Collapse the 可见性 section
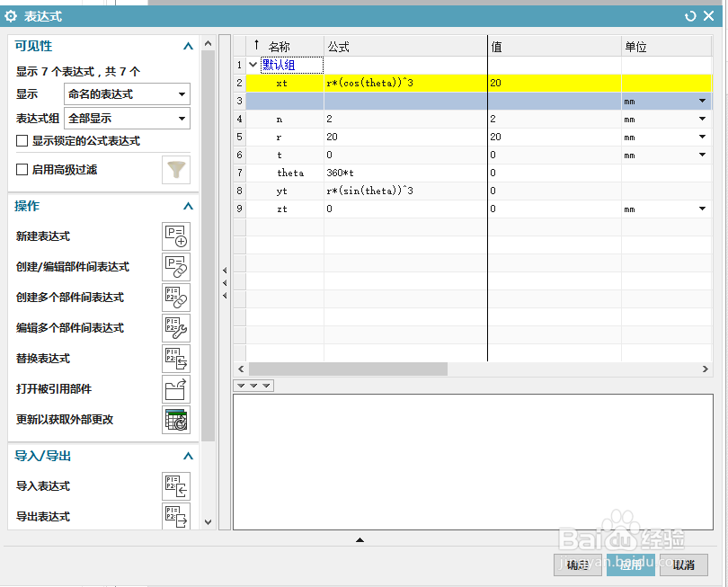This screenshot has width=728, height=587. (188, 46)
